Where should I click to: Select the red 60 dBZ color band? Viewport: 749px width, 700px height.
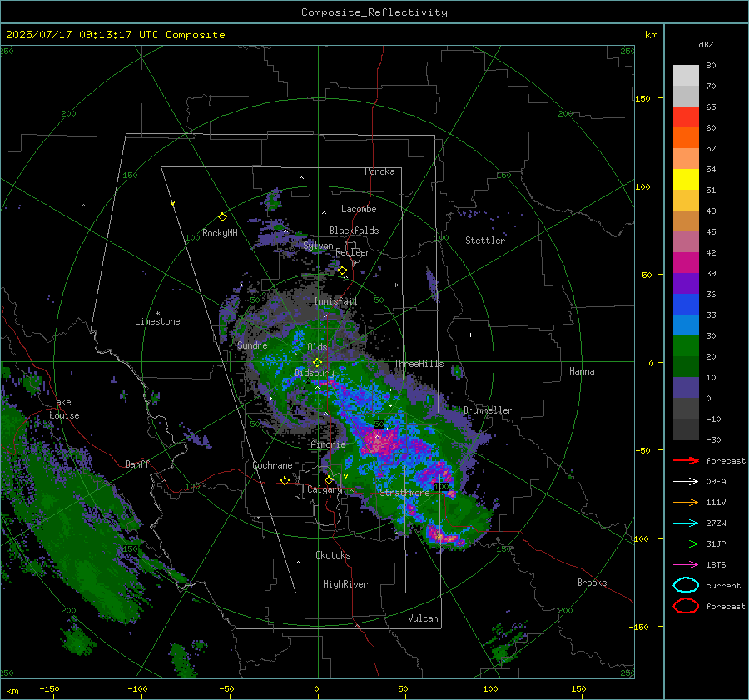(686, 117)
